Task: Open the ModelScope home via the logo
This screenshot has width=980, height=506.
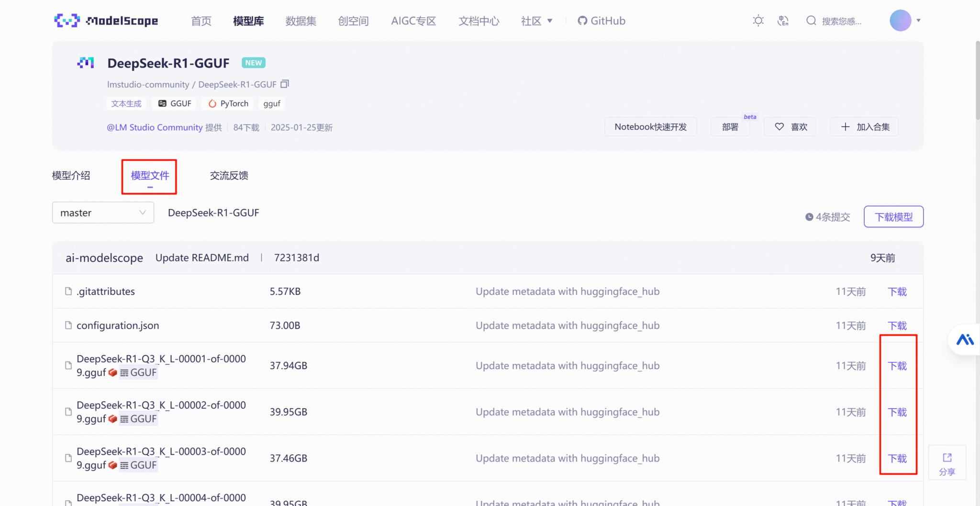Action: pos(106,20)
